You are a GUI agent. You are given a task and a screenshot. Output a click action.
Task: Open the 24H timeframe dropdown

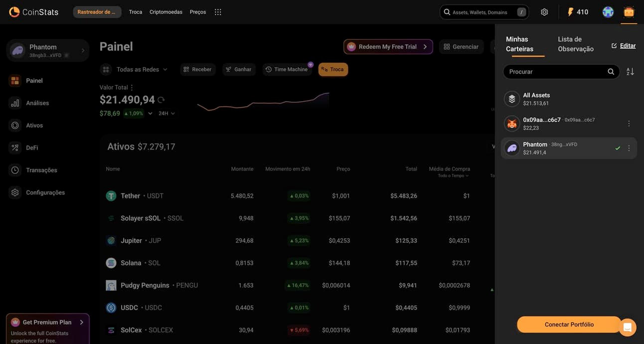[x=166, y=113]
